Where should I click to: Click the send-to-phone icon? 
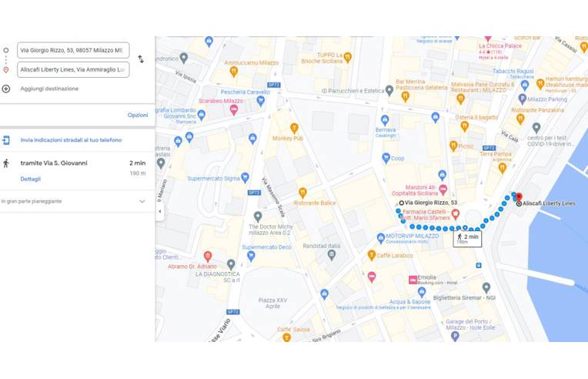6,140
